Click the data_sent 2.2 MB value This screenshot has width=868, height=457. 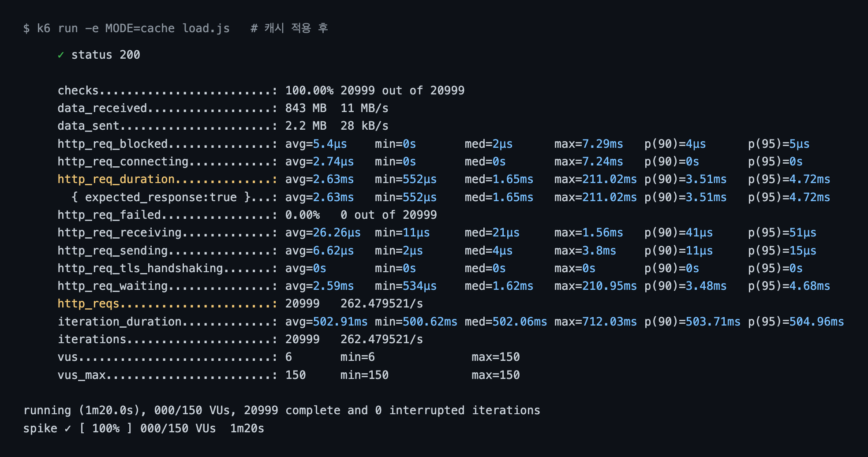click(306, 126)
